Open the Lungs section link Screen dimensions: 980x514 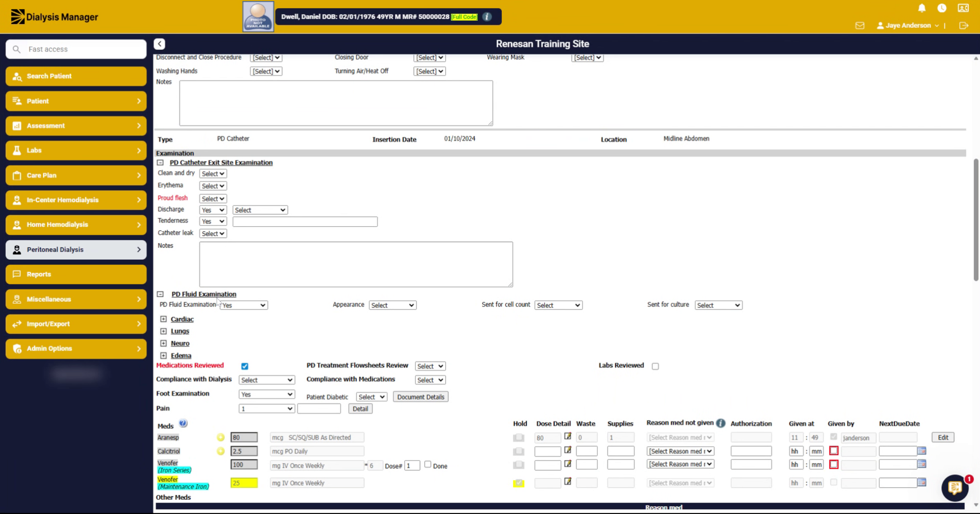point(180,331)
